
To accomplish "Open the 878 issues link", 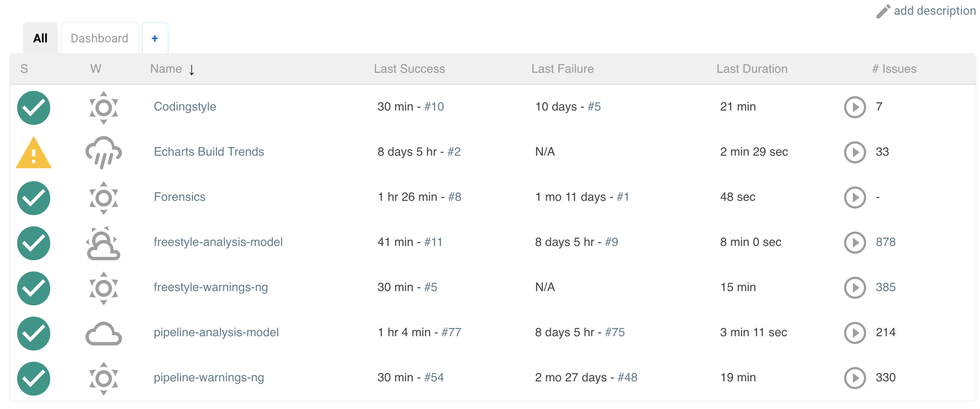I will [886, 242].
